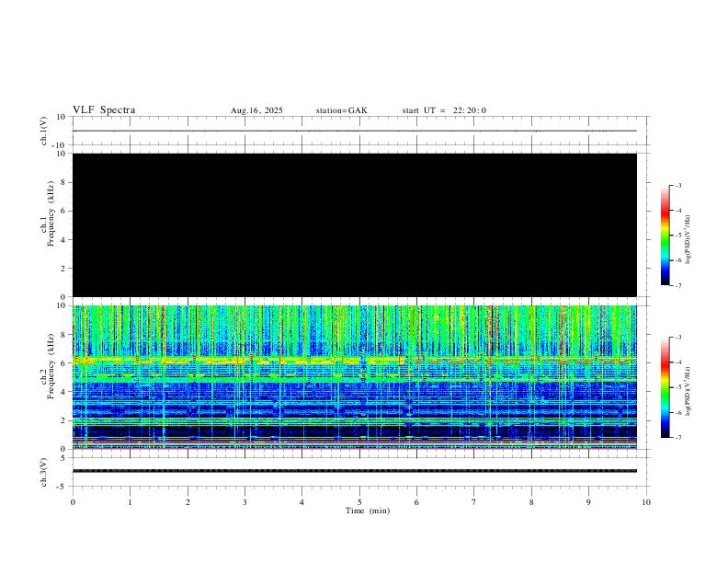
Task: Click the 10 minute tick label on time axis
Action: coord(646,502)
